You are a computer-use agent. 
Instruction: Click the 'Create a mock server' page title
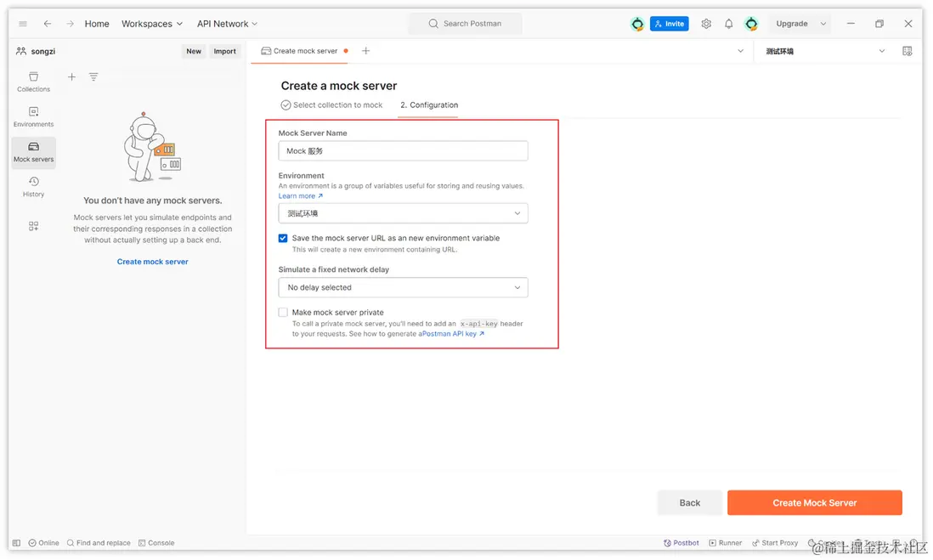click(338, 86)
